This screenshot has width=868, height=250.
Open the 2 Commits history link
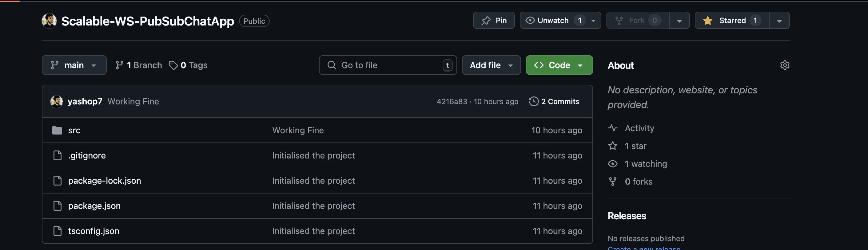tap(560, 102)
